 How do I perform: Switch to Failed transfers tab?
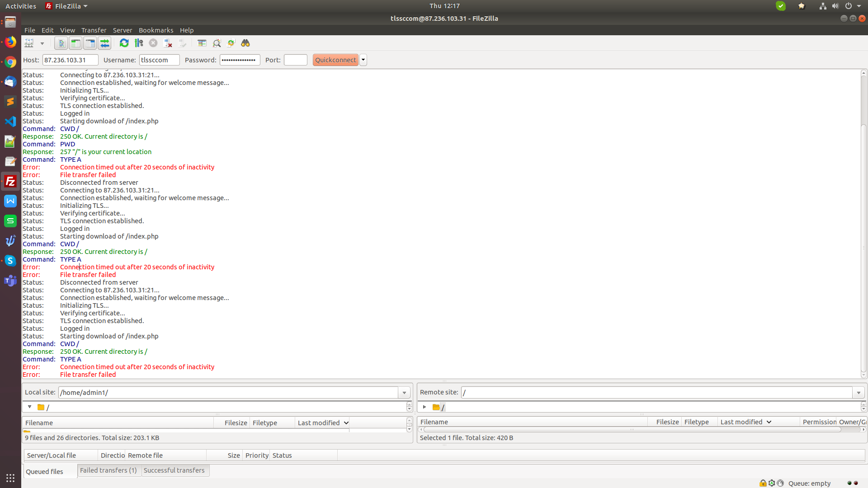point(108,470)
